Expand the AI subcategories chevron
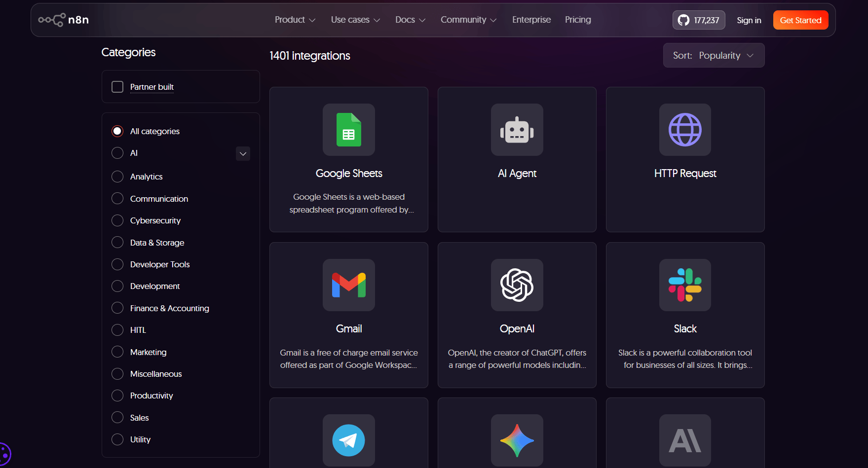The image size is (868, 468). pyautogui.click(x=243, y=154)
